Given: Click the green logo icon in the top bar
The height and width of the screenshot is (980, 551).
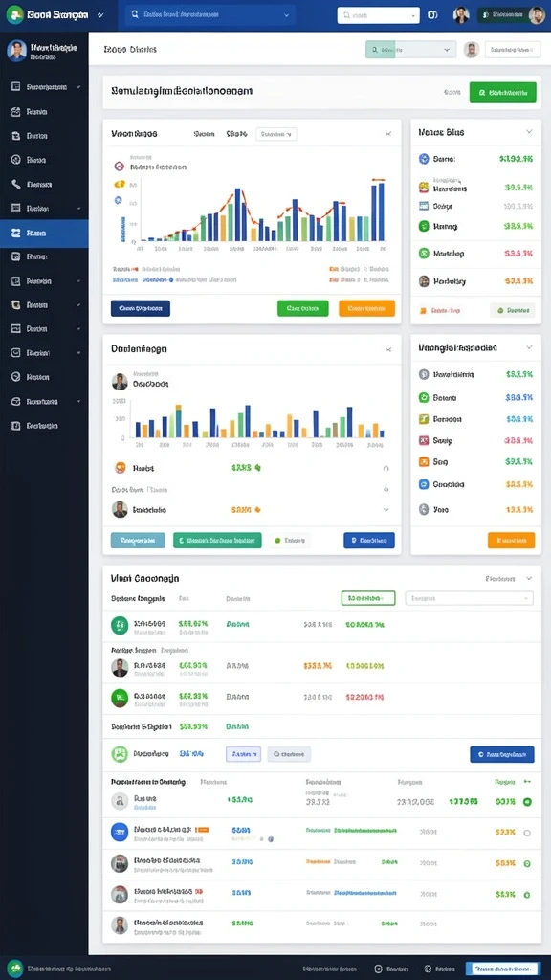Looking at the screenshot, I should (14, 14).
